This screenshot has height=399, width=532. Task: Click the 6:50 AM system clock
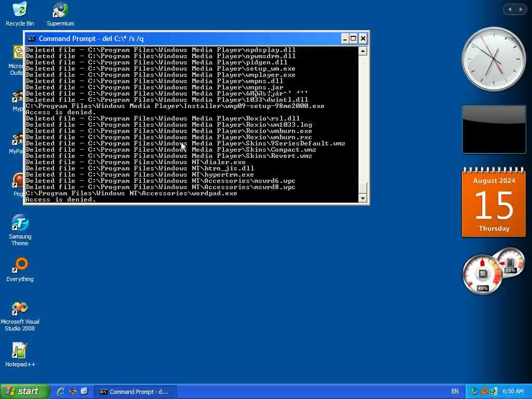pos(513,391)
